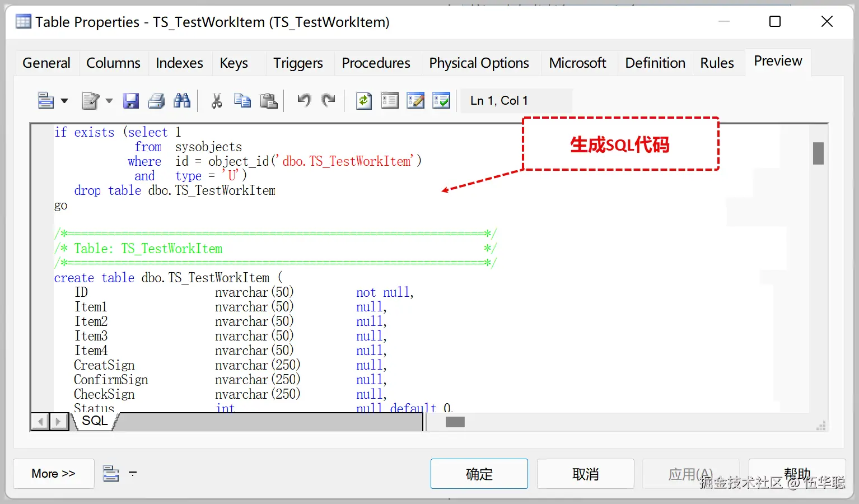Copy the selected SQL text
The image size is (859, 504).
[x=242, y=101]
